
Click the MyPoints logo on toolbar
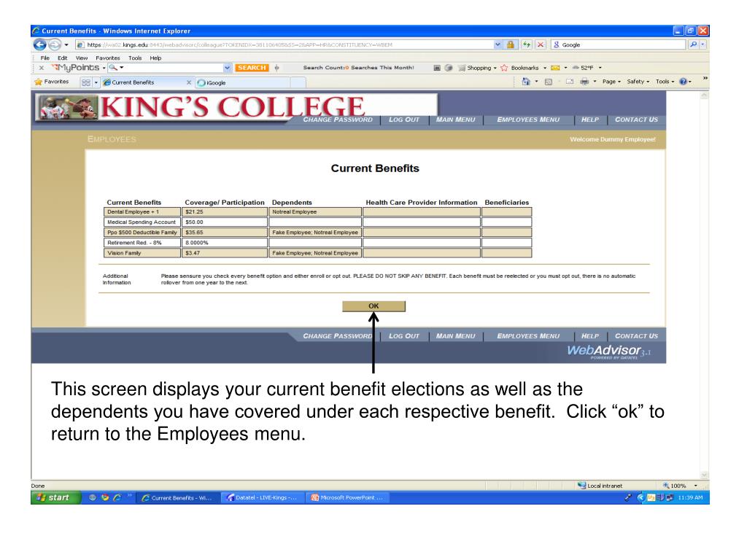pyautogui.click(x=75, y=68)
